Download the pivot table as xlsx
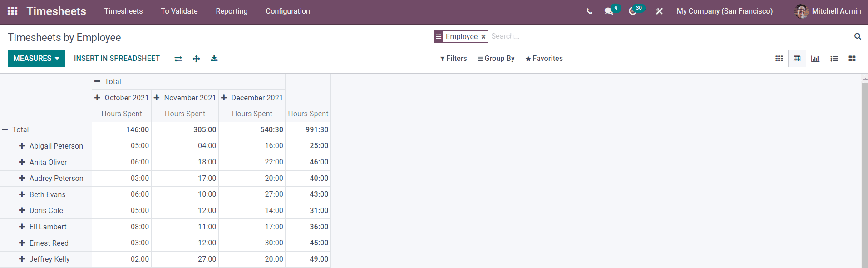This screenshot has width=868, height=268. pos(214,59)
